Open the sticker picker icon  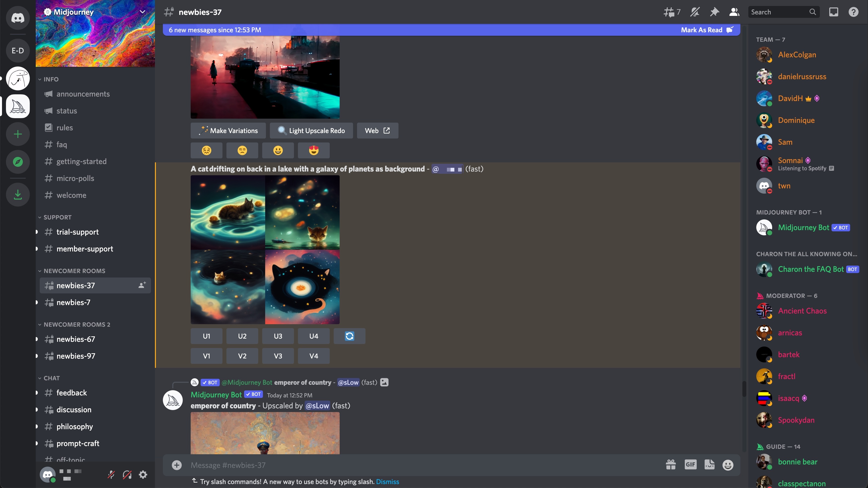click(x=709, y=465)
